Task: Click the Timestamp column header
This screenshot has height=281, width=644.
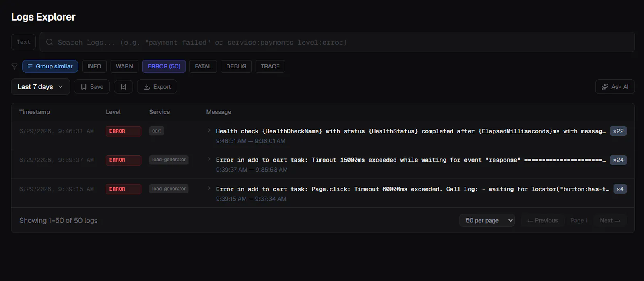Action: [35, 112]
